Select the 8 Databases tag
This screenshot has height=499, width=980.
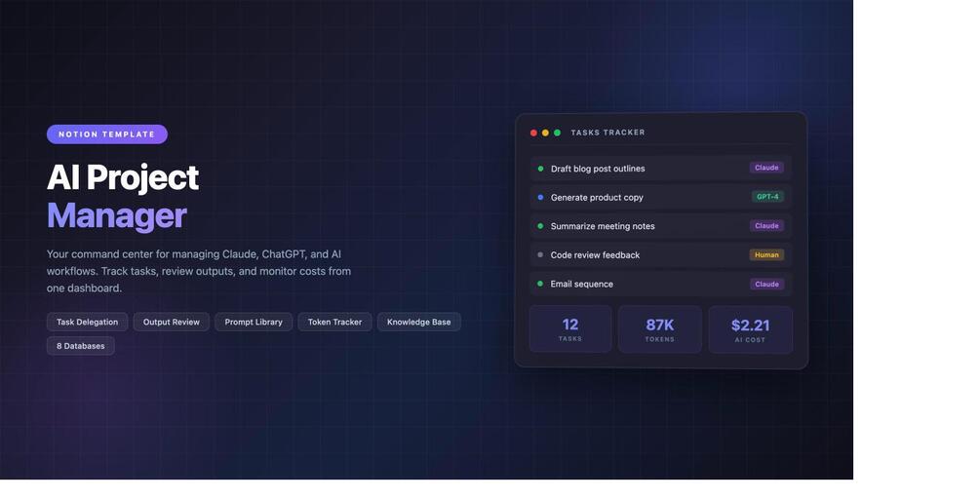click(81, 346)
